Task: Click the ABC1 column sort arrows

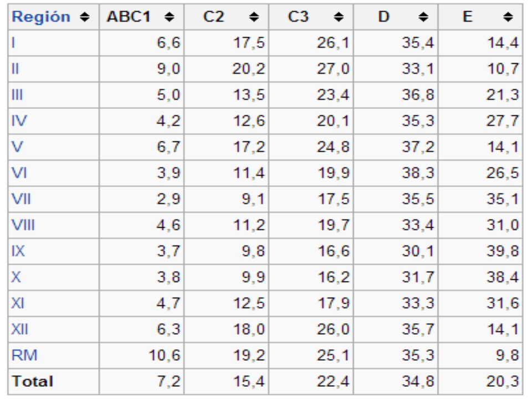Action: coord(170,17)
